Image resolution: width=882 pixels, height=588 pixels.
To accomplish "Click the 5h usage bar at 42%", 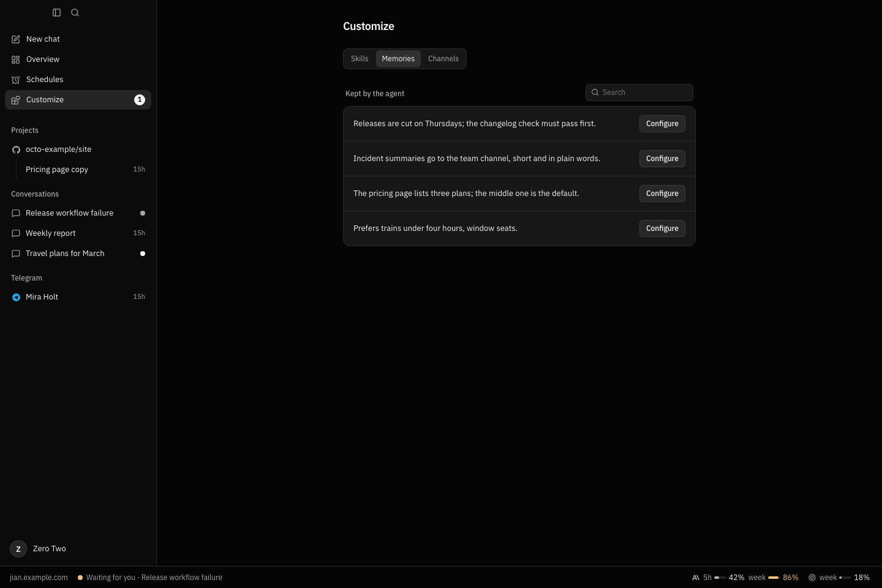I will [720, 578].
